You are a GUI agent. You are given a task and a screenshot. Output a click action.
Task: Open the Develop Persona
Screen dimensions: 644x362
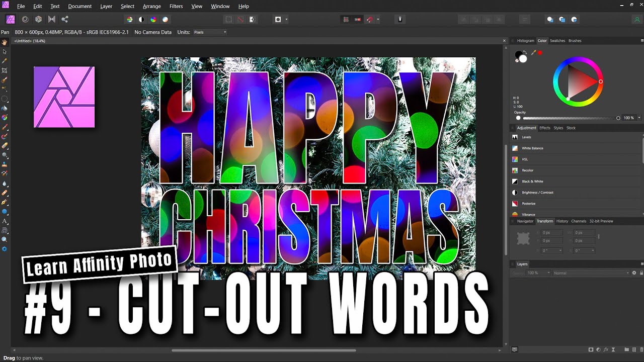point(38,20)
